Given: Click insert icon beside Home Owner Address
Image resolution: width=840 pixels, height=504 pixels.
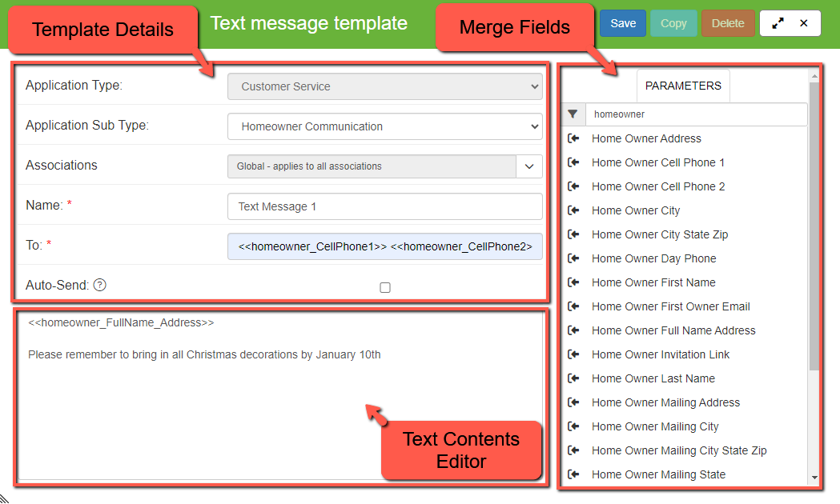Looking at the screenshot, I should click(x=573, y=138).
